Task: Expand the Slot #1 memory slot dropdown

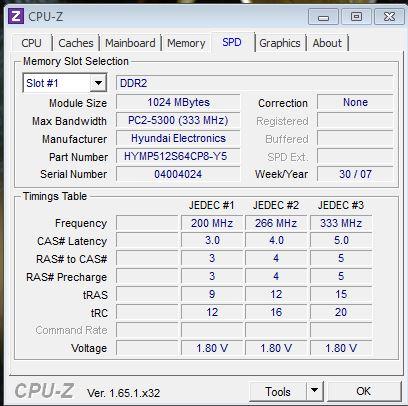Action: tap(98, 83)
